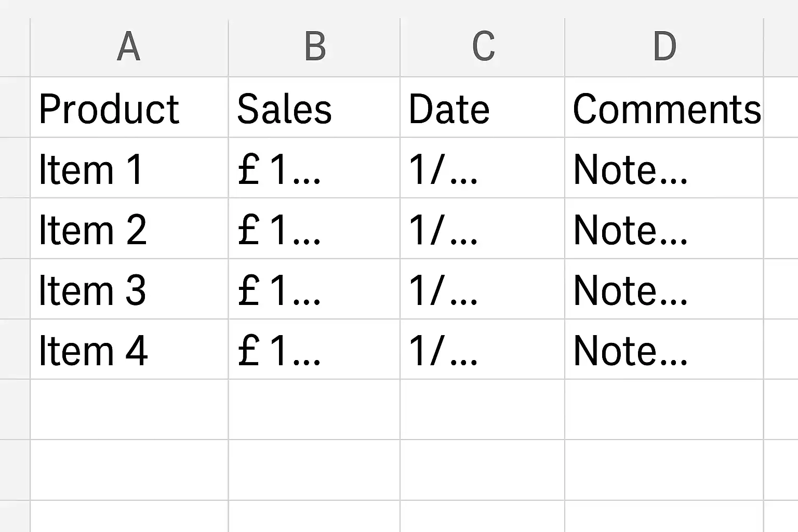Screen dimensions: 798x532
Task: Click the Product header cell
Action: (129, 108)
